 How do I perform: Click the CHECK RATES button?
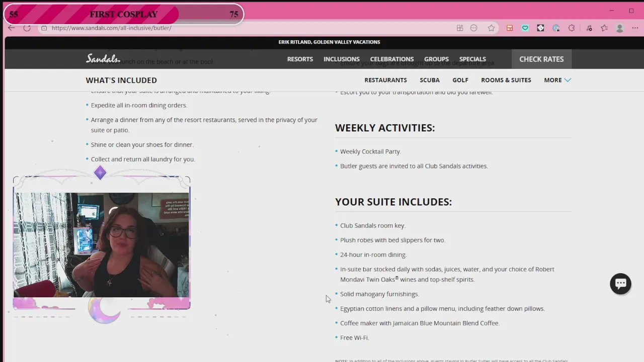[x=541, y=59]
